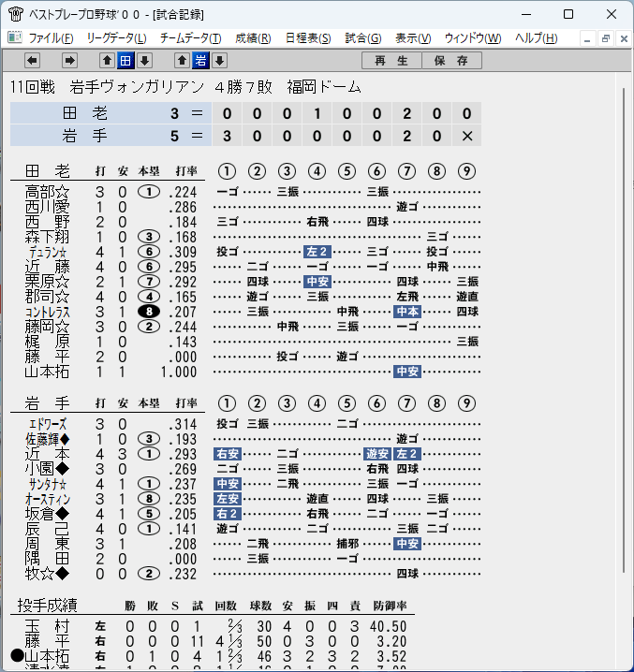634x672 pixels.
Task: Click the up arrow beside the 岩 icon
Action: (182, 61)
